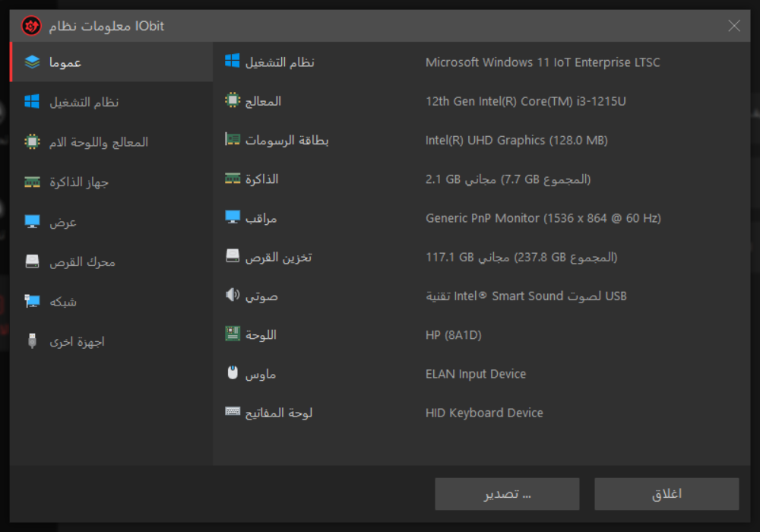Image resolution: width=760 pixels, height=532 pixels.
Task: Click the Generic PnP Monitor text
Action: click(x=543, y=218)
